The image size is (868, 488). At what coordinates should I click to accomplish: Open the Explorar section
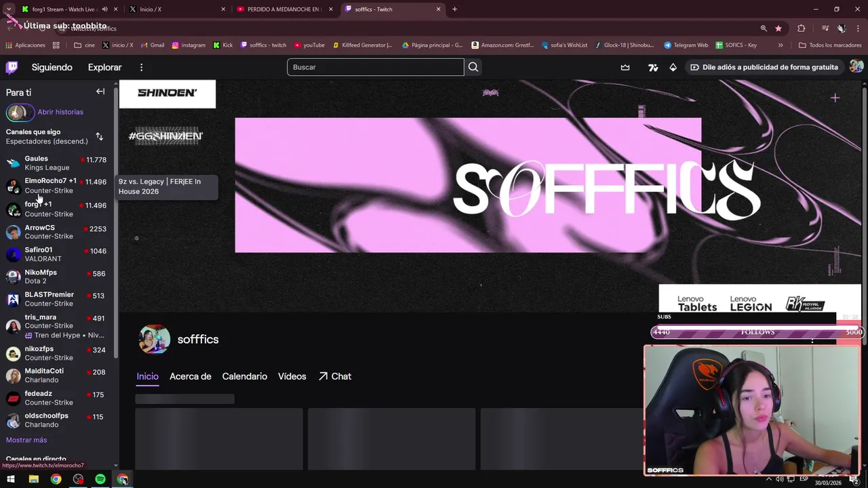[104, 67]
